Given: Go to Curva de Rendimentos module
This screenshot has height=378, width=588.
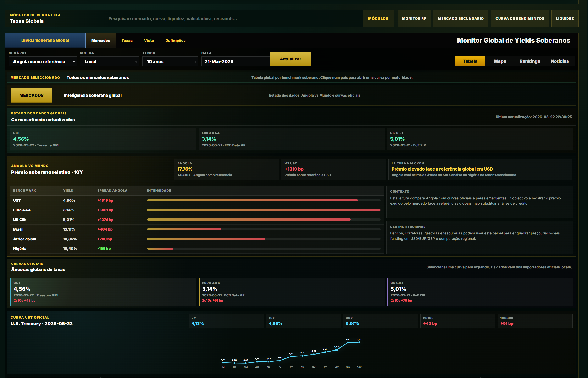Looking at the screenshot, I should pyautogui.click(x=520, y=18).
